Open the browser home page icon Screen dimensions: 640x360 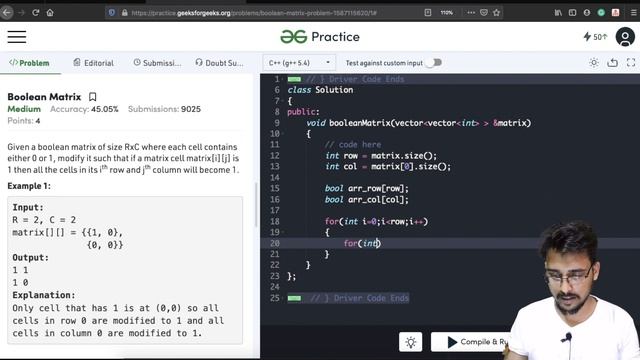click(x=50, y=13)
